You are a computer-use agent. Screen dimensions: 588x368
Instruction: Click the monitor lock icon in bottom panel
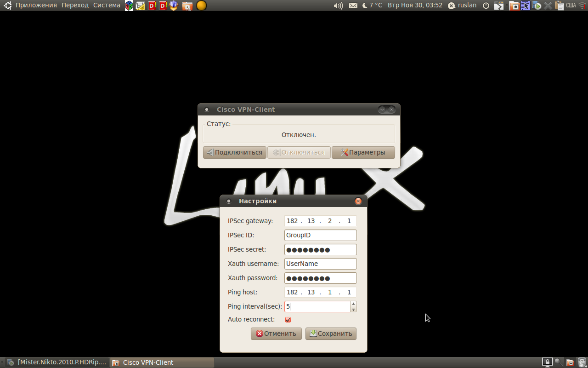pyautogui.click(x=547, y=362)
